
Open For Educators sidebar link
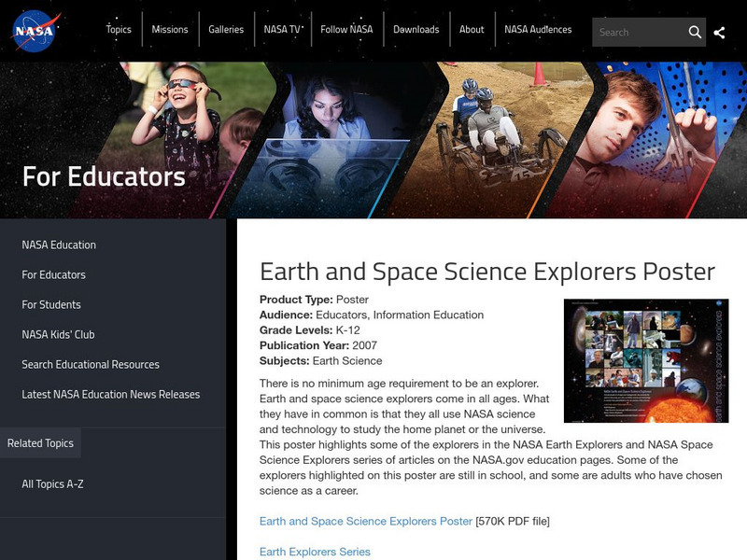click(54, 274)
